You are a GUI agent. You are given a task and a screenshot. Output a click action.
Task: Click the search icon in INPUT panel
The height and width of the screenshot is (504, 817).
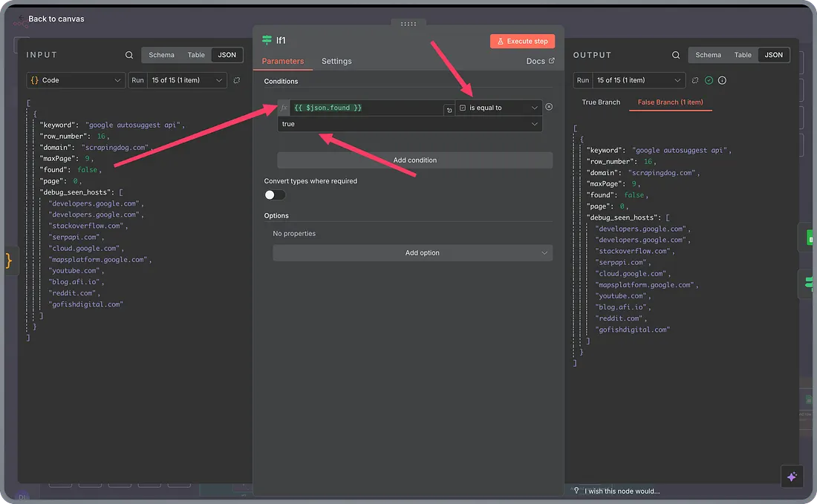pos(129,55)
